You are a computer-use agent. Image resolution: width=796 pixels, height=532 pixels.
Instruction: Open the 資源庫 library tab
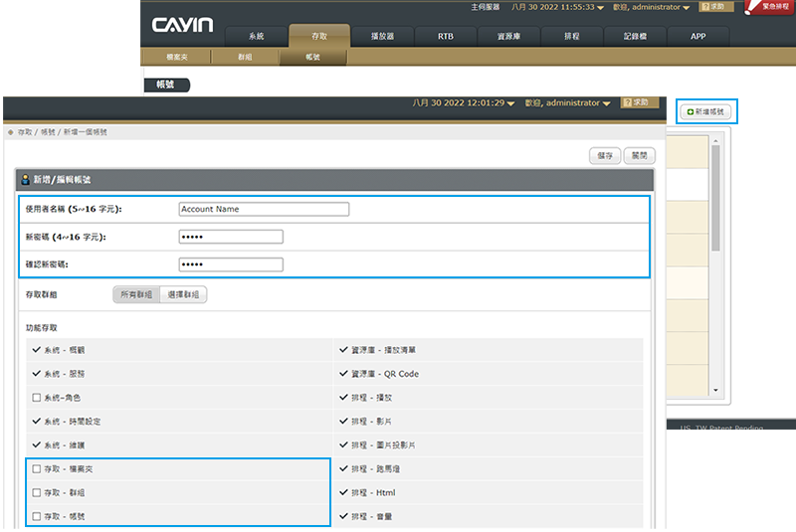click(508, 36)
